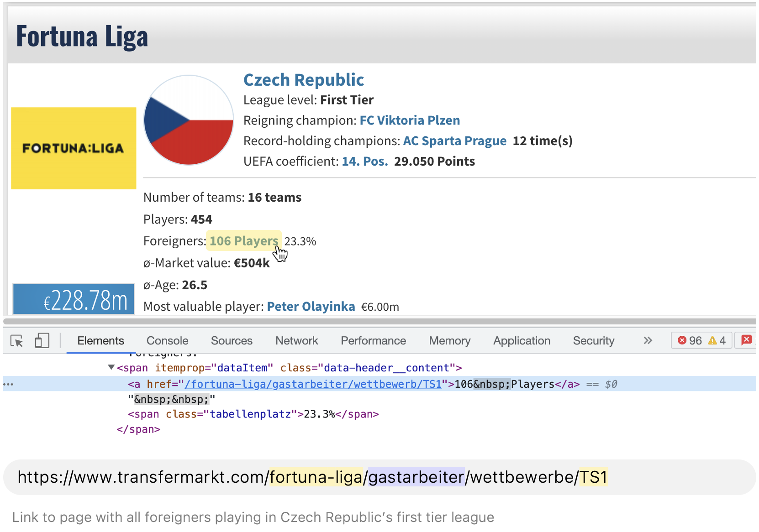The image size is (759, 532).
Task: Open the more DevTools tabs chevron
Action: tap(648, 341)
